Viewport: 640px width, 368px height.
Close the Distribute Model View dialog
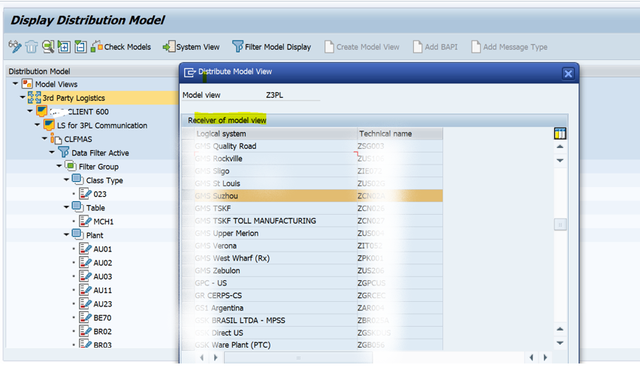tap(568, 73)
